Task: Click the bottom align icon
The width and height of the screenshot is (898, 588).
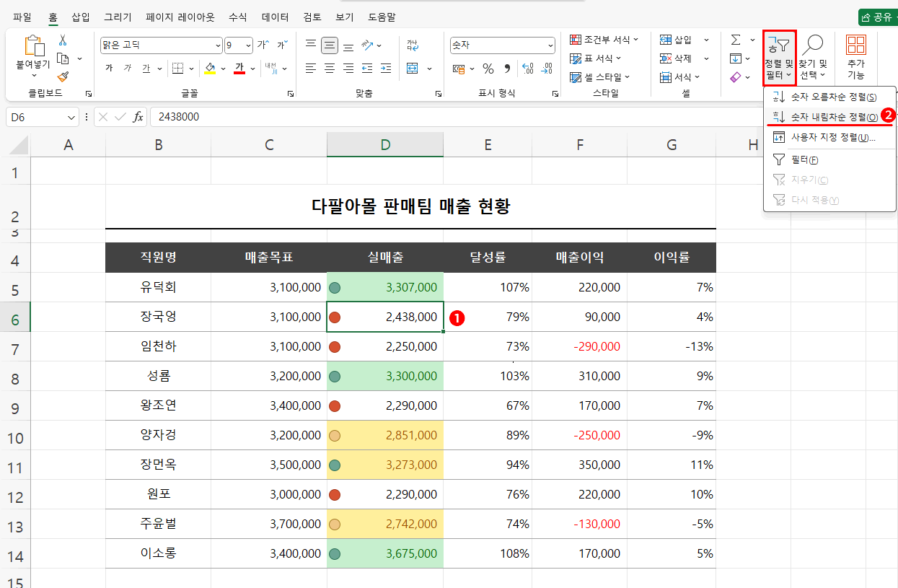Action: tap(348, 45)
